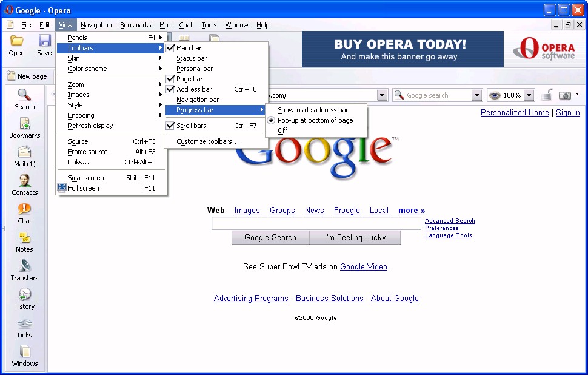Open the Mail (1) panel
This screenshot has height=375, width=588.
coord(24,157)
